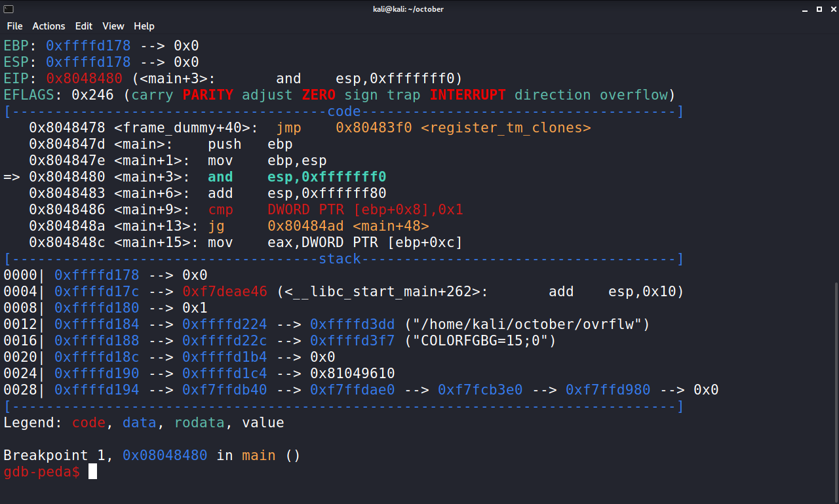This screenshot has width=839, height=504.
Task: Open the File menu
Action: [14, 26]
